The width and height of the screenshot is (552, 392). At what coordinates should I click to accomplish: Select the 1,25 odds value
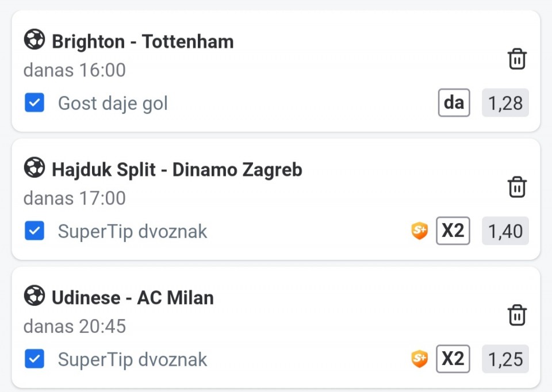[505, 360]
